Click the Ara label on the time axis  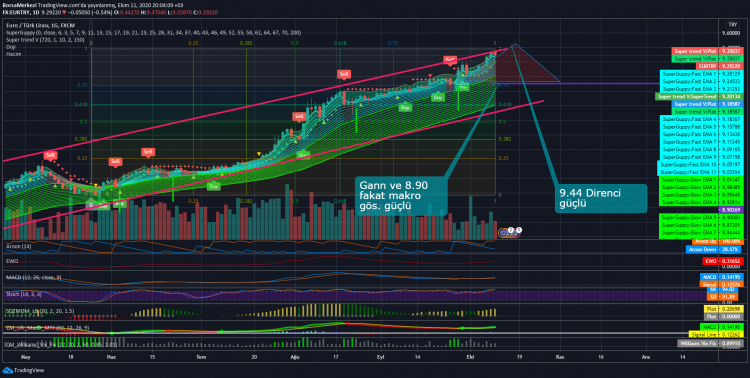(x=646, y=357)
